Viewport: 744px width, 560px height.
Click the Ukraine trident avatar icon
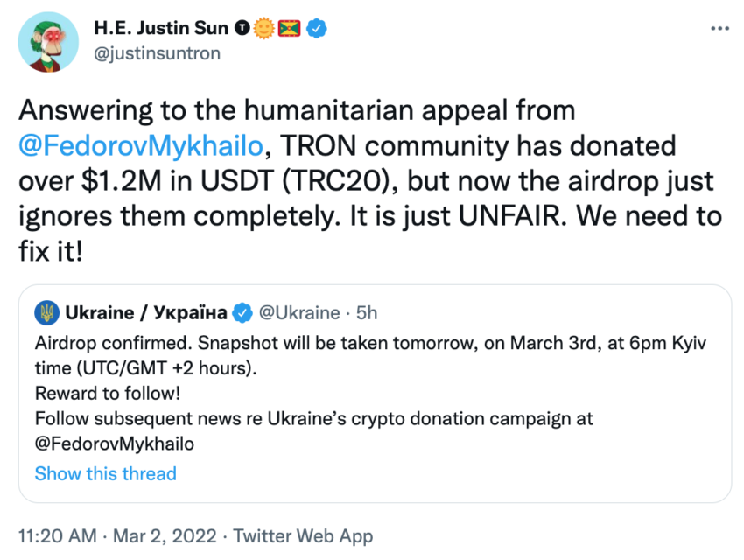coord(47,312)
